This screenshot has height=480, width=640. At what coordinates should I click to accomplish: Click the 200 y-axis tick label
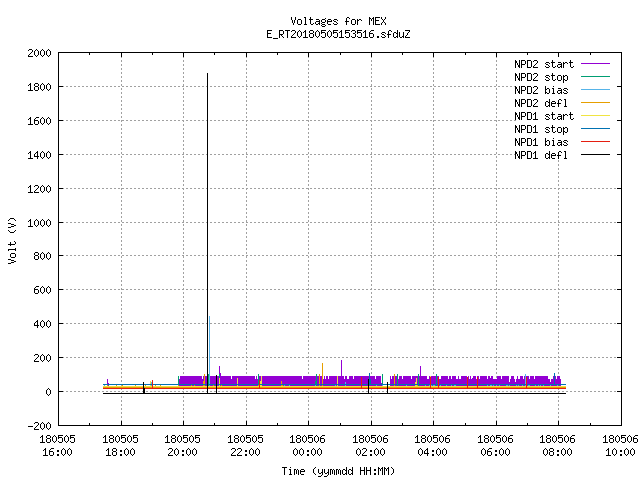point(42,358)
